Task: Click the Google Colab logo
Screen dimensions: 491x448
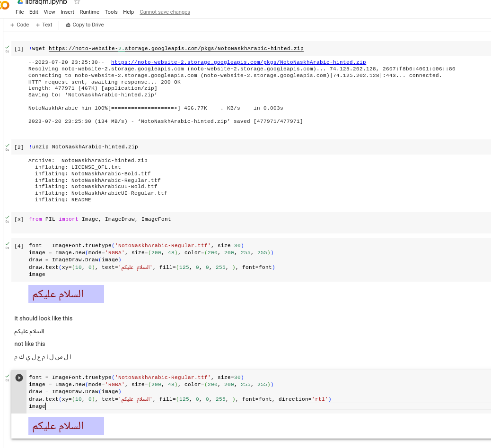Action: coord(5,5)
